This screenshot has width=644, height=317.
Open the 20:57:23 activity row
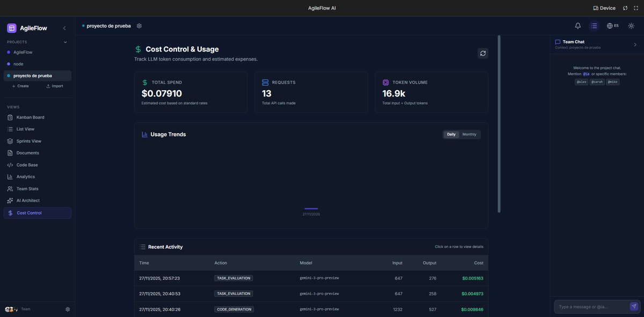(311, 278)
